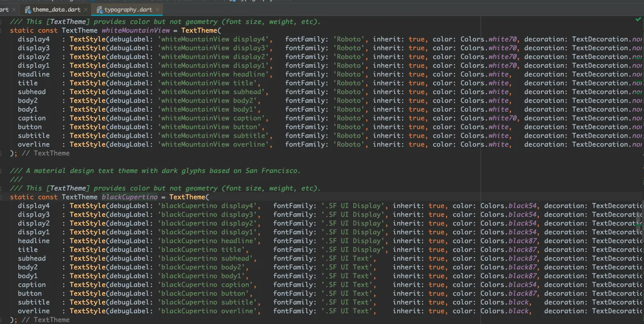The width and height of the screenshot is (644, 324).
Task: Click 'true' on the whiteMountainView subtitle line
Action: 417,136
